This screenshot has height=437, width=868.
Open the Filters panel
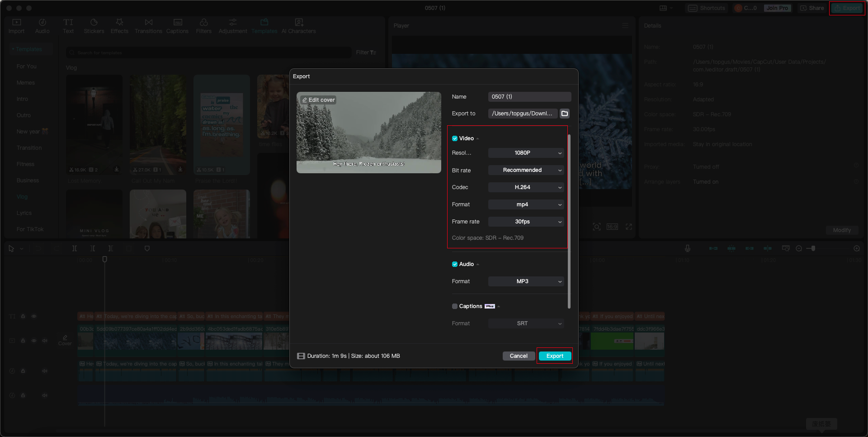[204, 25]
